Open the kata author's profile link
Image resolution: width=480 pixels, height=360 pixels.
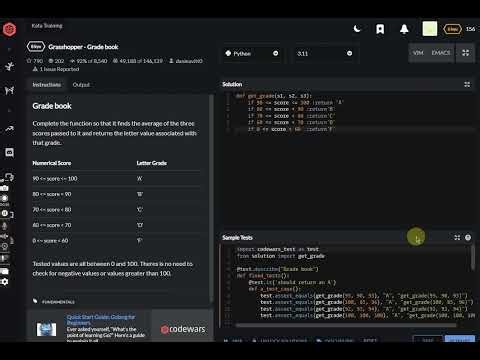coord(186,61)
